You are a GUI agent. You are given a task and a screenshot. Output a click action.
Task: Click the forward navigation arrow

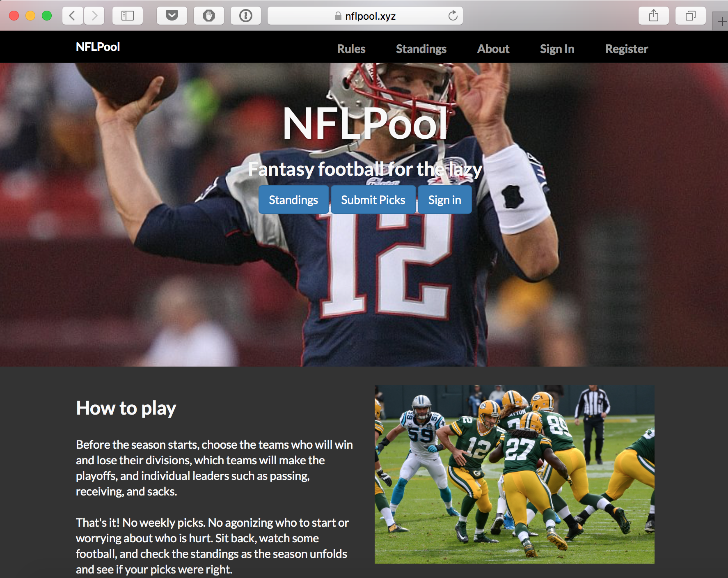[94, 16]
